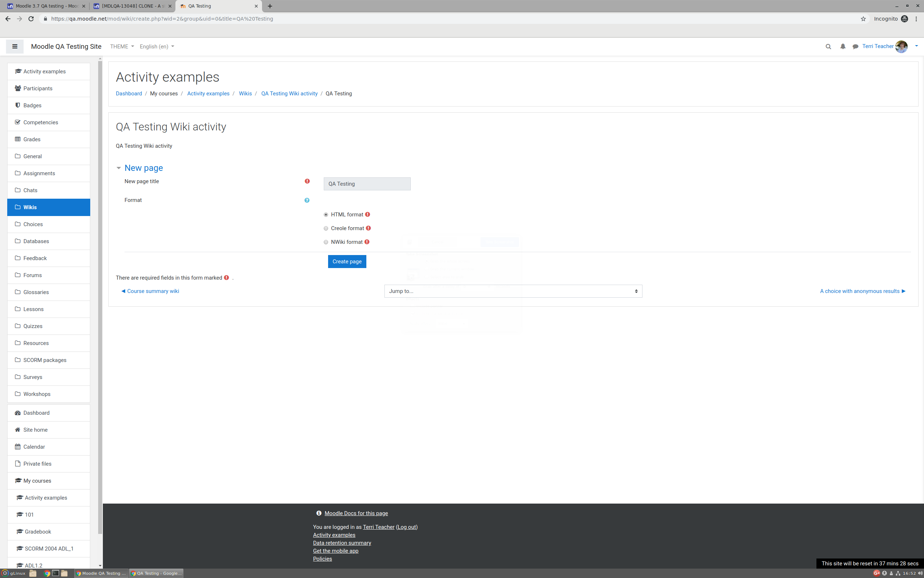Viewport: 924px width, 578px height.
Task: Open Private files in the side menu
Action: coord(48,464)
